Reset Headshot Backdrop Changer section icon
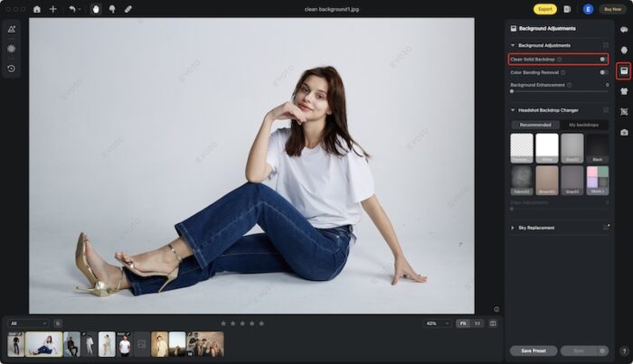Viewport: 633px width, 364px height. tap(606, 110)
